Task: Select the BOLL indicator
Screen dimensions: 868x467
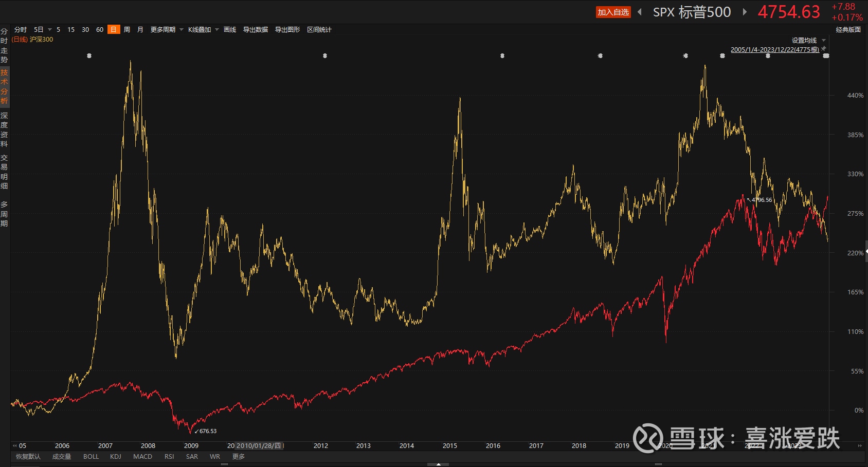Action: click(91, 456)
